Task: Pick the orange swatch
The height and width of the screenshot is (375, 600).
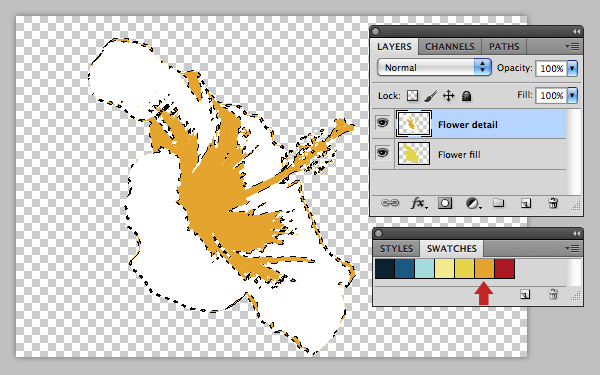Action: (484, 269)
